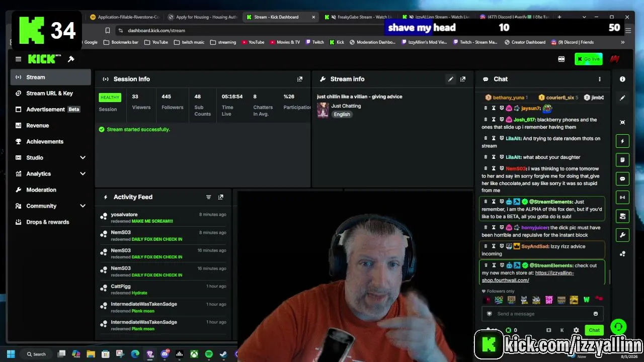644x362 pixels.
Task: Switch to Apply for Housing browser tab
Action: 203,17
